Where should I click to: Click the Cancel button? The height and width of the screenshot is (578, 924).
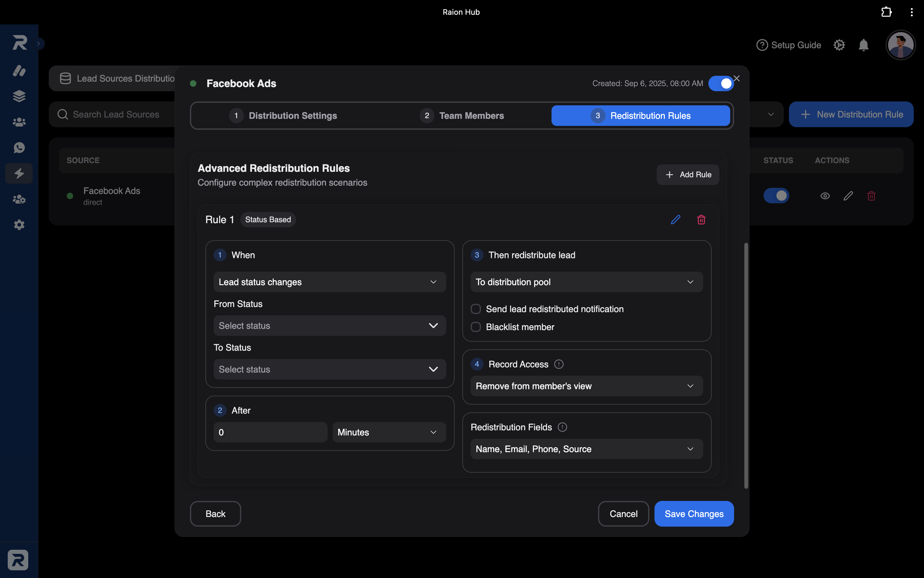[x=623, y=514]
